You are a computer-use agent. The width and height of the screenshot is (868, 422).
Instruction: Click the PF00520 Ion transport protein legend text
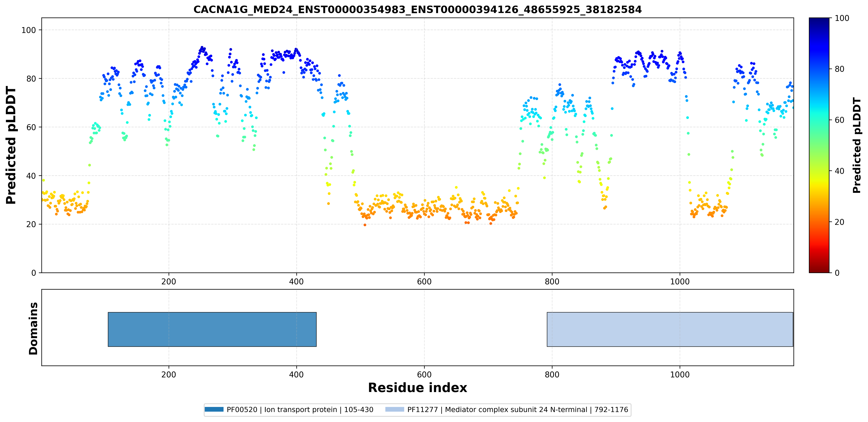pos(300,410)
